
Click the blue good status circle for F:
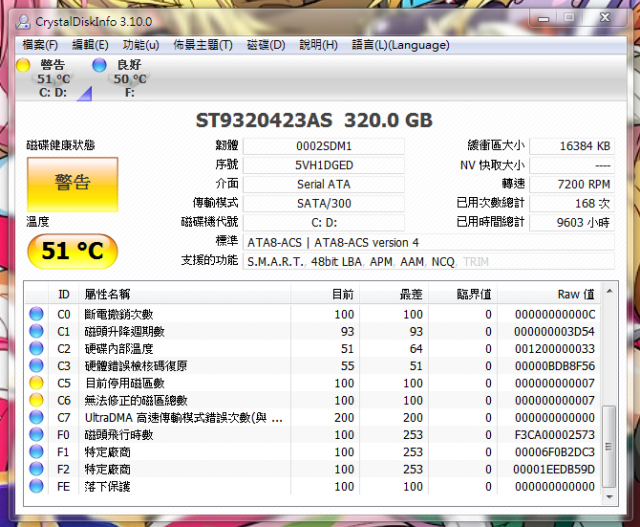(99, 65)
